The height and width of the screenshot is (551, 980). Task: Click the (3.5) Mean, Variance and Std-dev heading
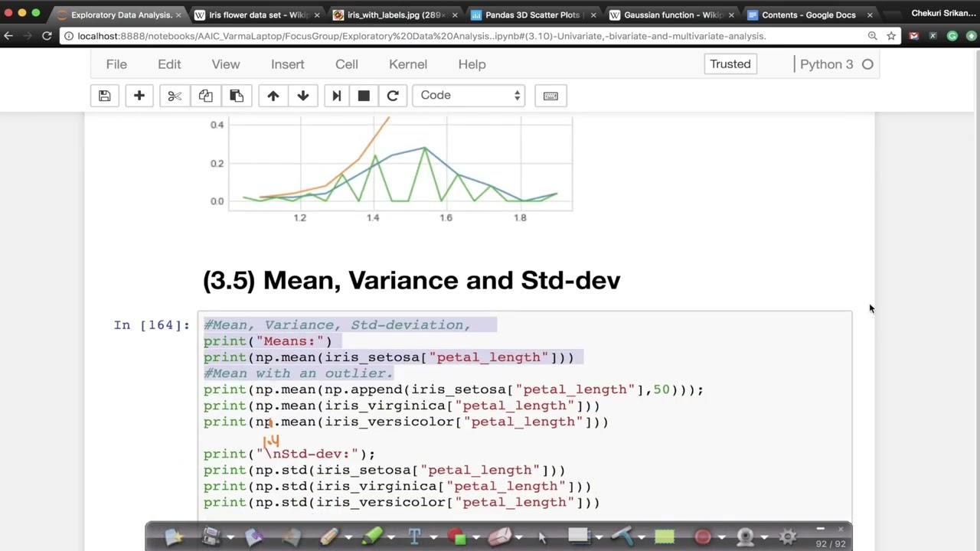[x=412, y=280]
